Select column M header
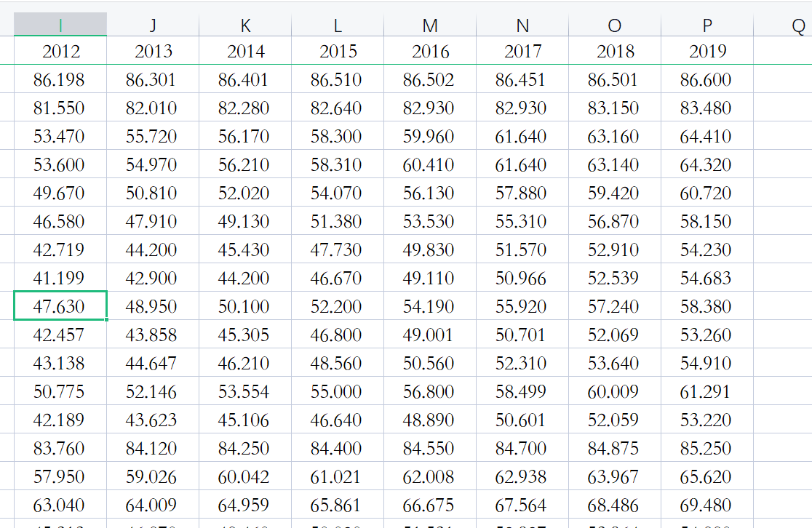This screenshot has height=528, width=812. pos(430,24)
